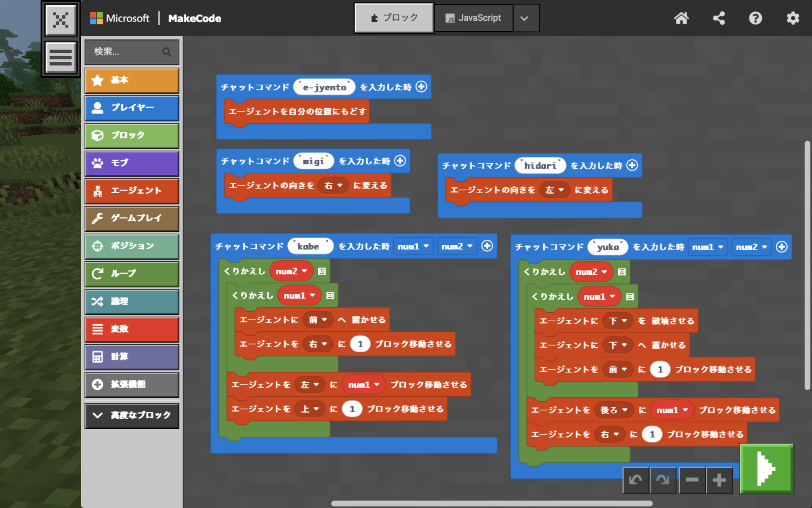Open the ゲームプレイ block category
812x508 pixels.
tap(132, 218)
